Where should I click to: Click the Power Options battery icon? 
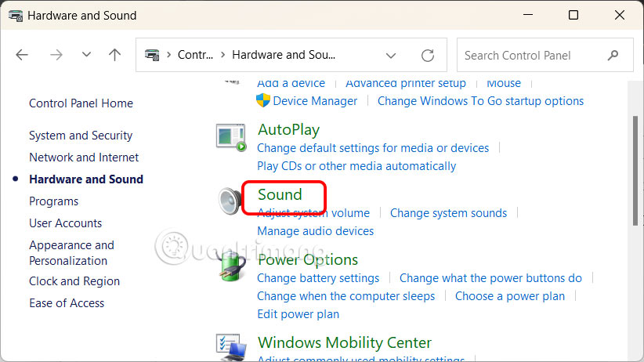pos(232,267)
